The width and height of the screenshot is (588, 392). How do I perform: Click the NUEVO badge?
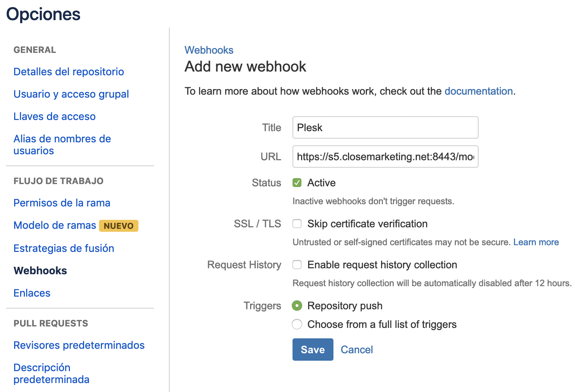pyautogui.click(x=119, y=226)
